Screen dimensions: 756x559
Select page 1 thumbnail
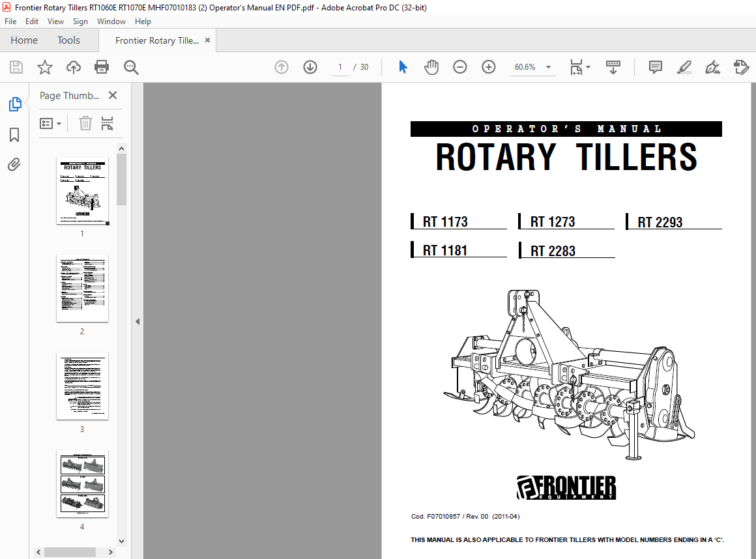coord(83,191)
